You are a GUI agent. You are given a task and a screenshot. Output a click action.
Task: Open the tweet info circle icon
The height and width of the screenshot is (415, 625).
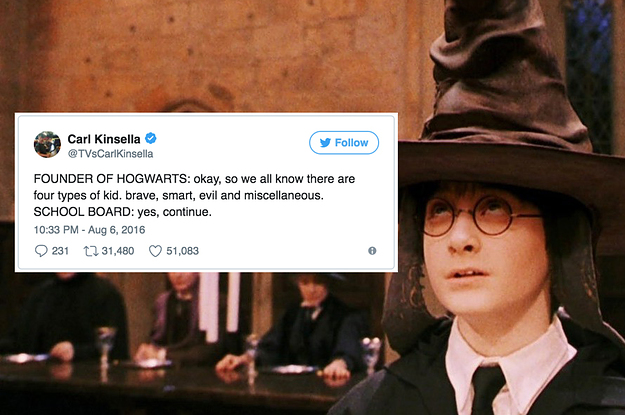click(372, 251)
